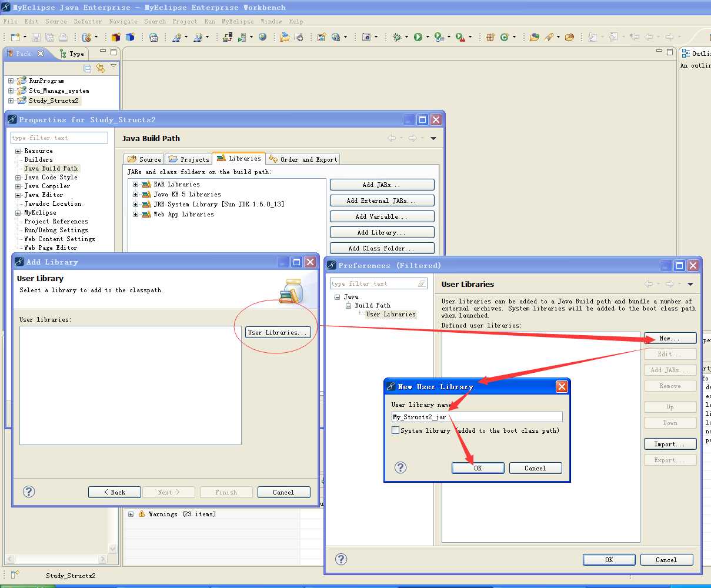Click Cancel in Add Library dialog
The image size is (711, 588).
[283, 492]
